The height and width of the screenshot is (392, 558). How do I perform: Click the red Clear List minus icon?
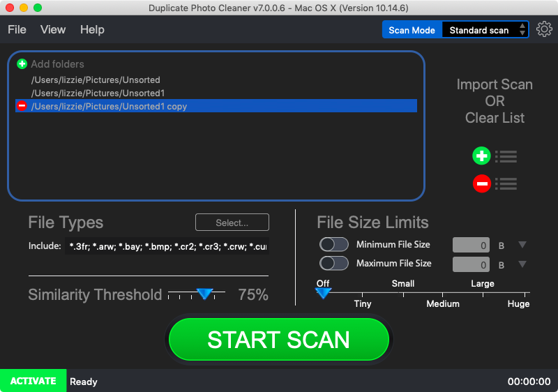[x=481, y=183]
